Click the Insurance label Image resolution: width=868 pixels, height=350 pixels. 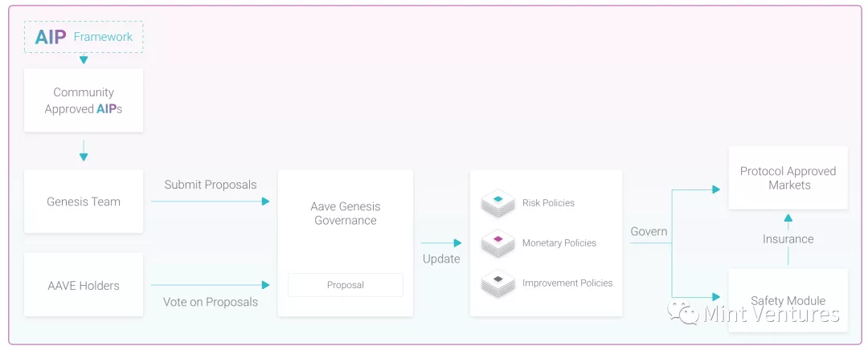point(788,238)
